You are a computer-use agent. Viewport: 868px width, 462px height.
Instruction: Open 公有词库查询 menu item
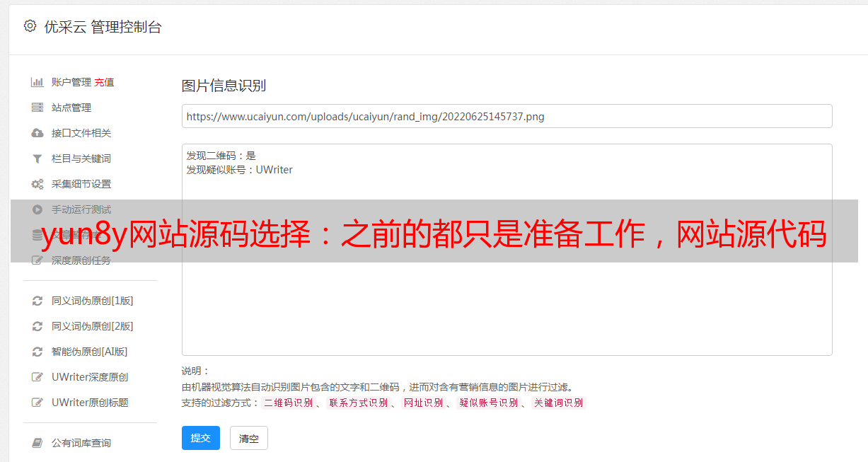81,443
